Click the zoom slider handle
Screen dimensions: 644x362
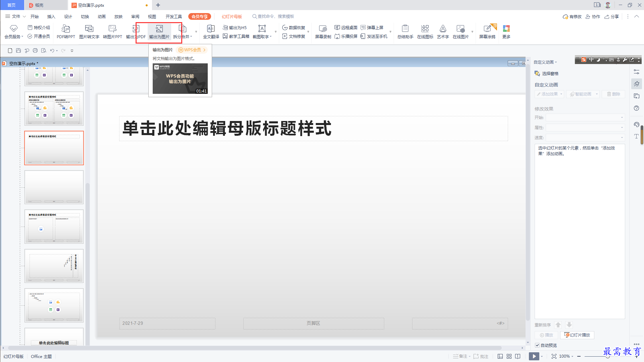coord(607,356)
